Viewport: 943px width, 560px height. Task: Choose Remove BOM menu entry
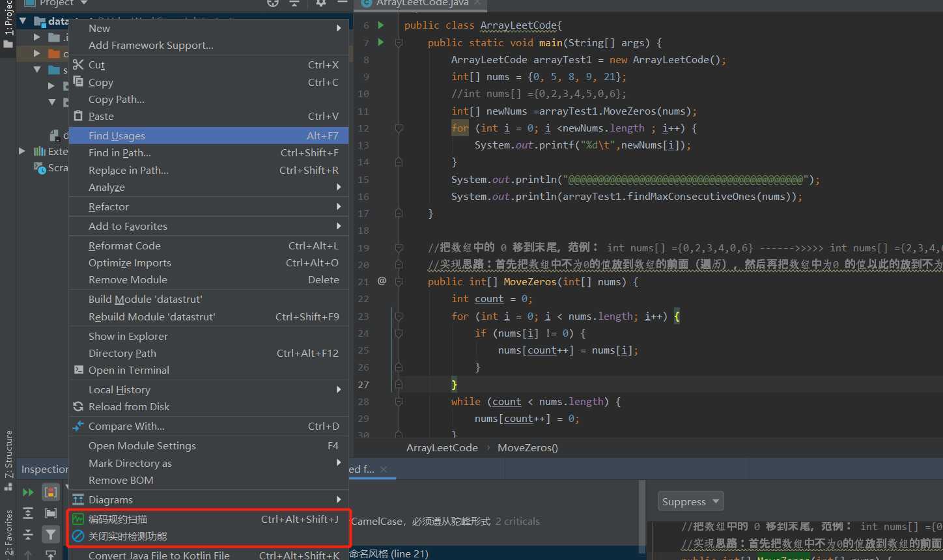coord(209,480)
